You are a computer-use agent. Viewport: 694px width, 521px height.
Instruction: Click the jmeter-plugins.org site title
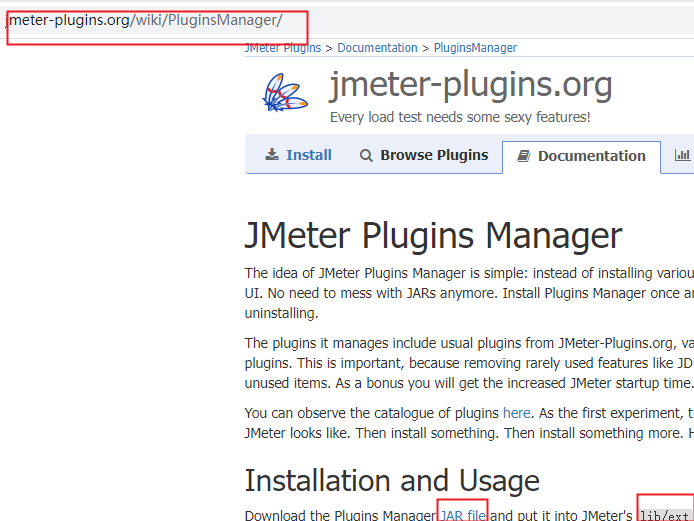coord(471,85)
